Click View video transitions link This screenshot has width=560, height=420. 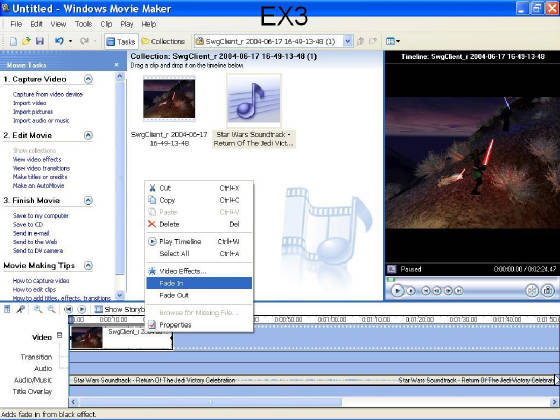[x=41, y=168]
